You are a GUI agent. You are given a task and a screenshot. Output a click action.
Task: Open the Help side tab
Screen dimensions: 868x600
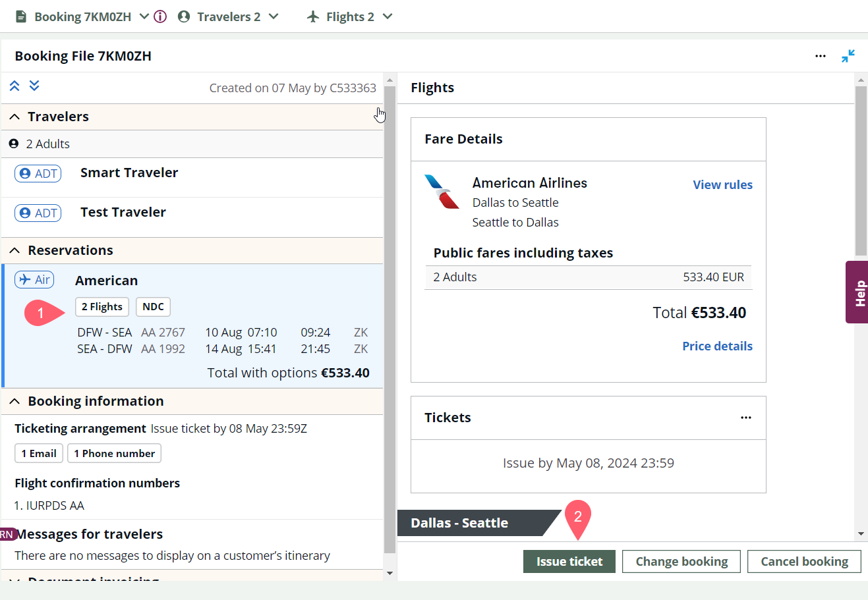click(857, 292)
